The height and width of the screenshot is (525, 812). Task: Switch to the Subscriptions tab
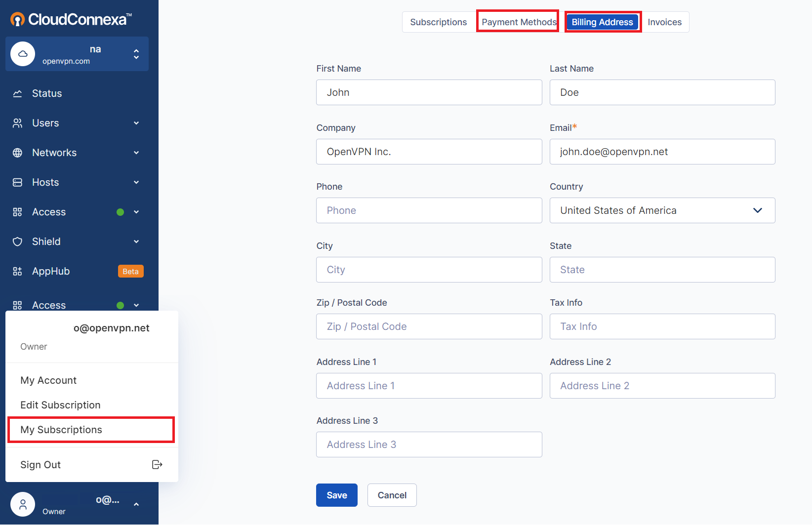pyautogui.click(x=439, y=22)
